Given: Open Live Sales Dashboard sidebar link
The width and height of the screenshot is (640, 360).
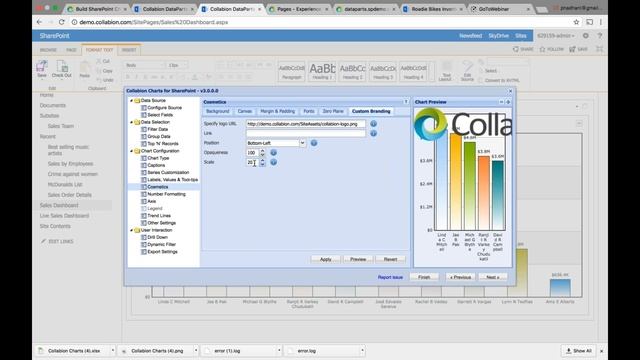Looking at the screenshot, I should [64, 216].
